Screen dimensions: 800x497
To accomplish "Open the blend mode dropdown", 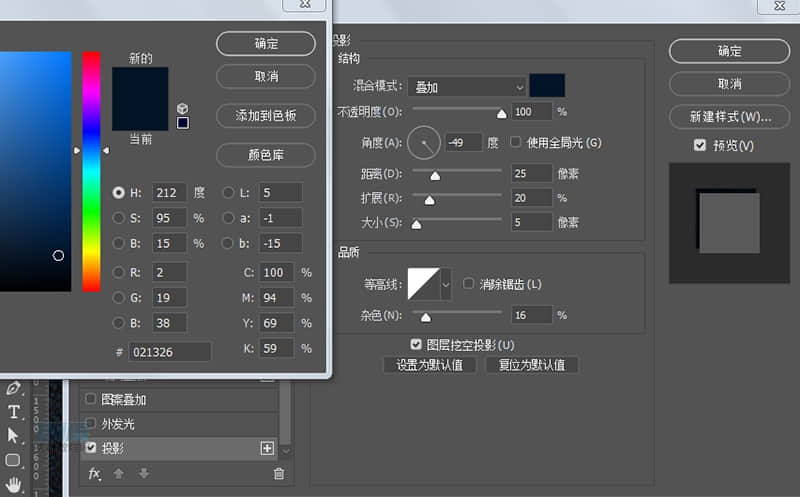I will point(467,87).
